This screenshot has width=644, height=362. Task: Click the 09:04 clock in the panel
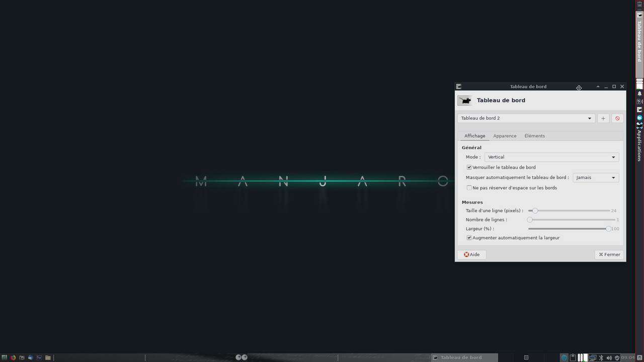pos(627,357)
